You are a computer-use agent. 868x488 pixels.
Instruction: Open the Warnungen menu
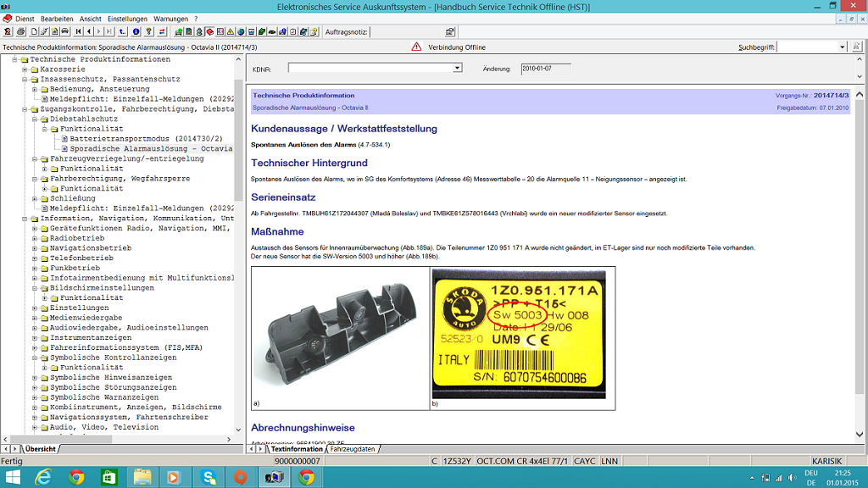tap(170, 19)
